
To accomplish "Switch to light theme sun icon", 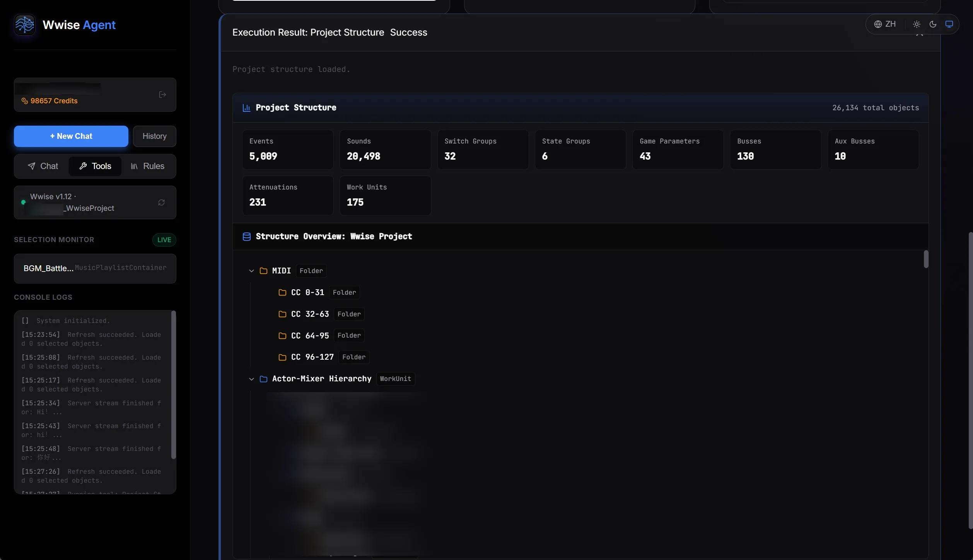I will coord(917,24).
